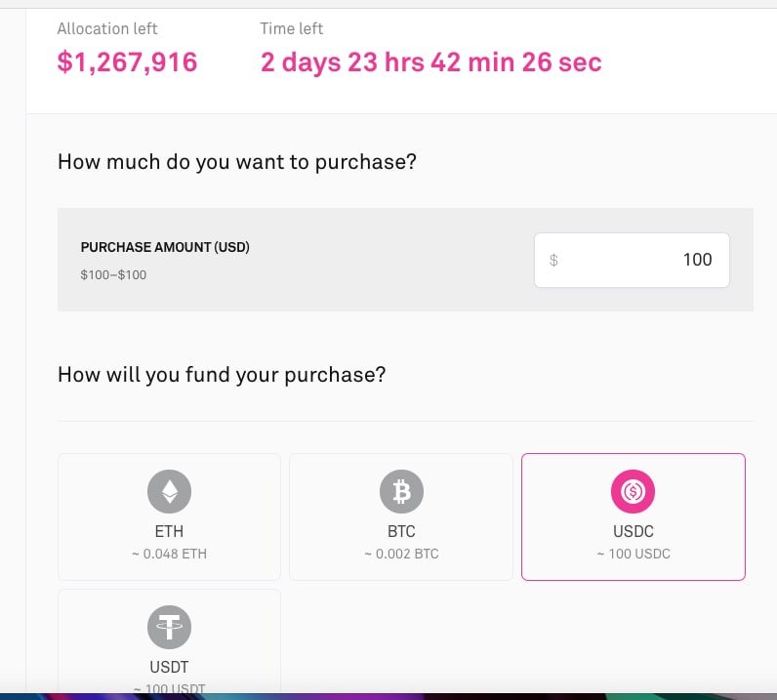
Task: Select the USDT funding label
Action: 169,667
